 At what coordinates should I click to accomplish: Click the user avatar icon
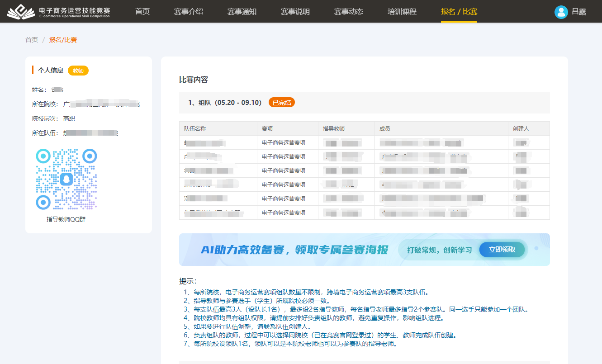(561, 12)
